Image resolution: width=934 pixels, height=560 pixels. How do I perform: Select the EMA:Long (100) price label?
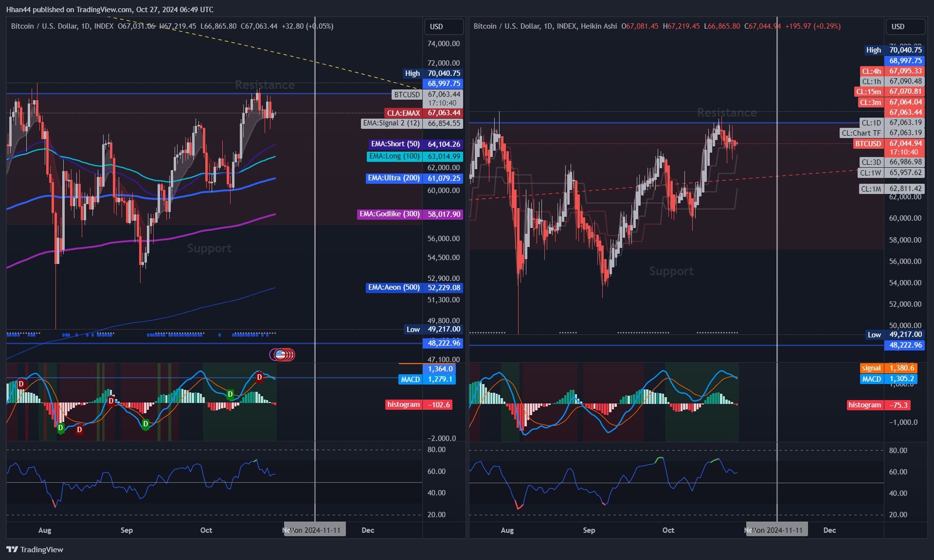[x=415, y=157]
